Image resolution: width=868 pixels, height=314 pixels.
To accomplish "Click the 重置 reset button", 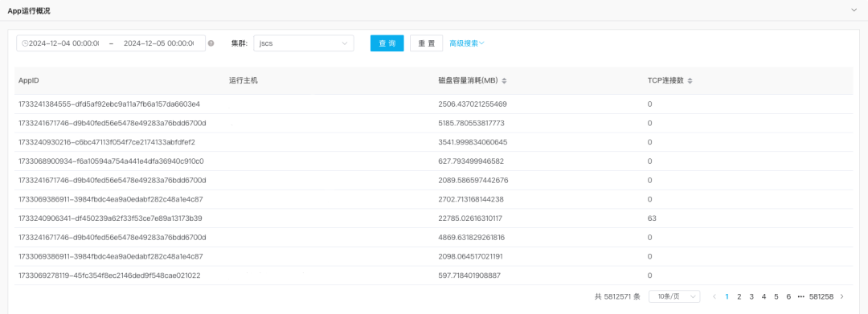I will tap(426, 43).
